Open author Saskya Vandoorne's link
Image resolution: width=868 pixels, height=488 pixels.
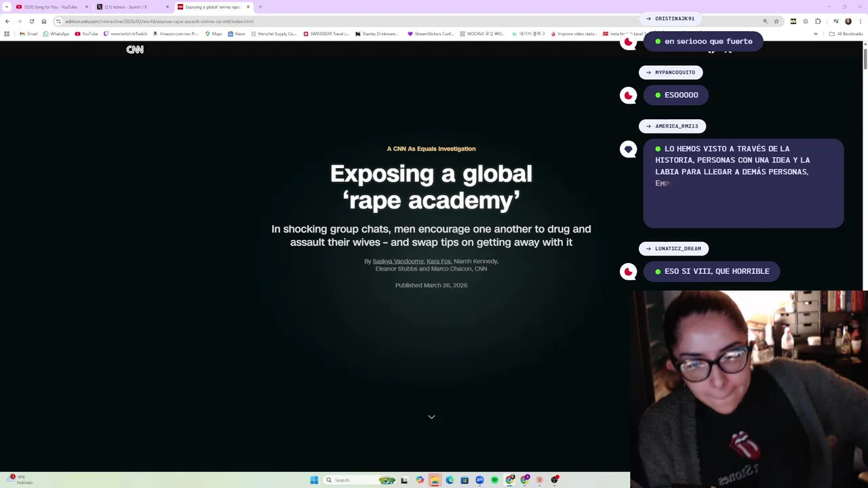click(x=398, y=261)
